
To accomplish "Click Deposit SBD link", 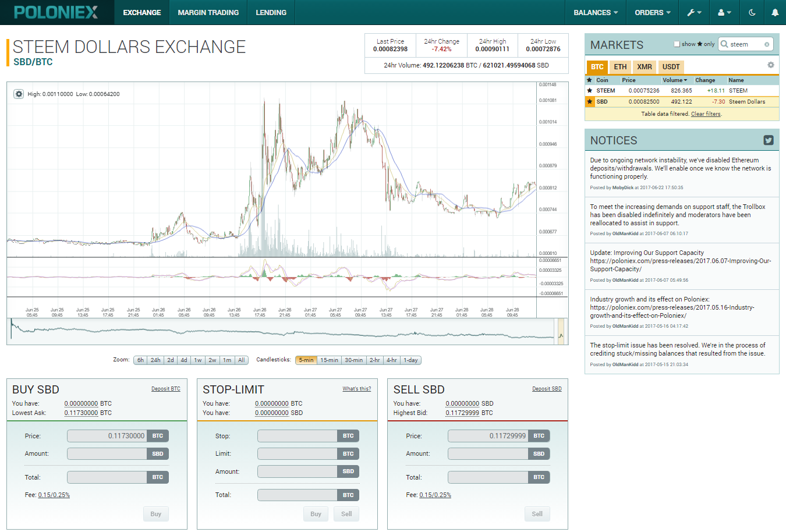I will 547,389.
